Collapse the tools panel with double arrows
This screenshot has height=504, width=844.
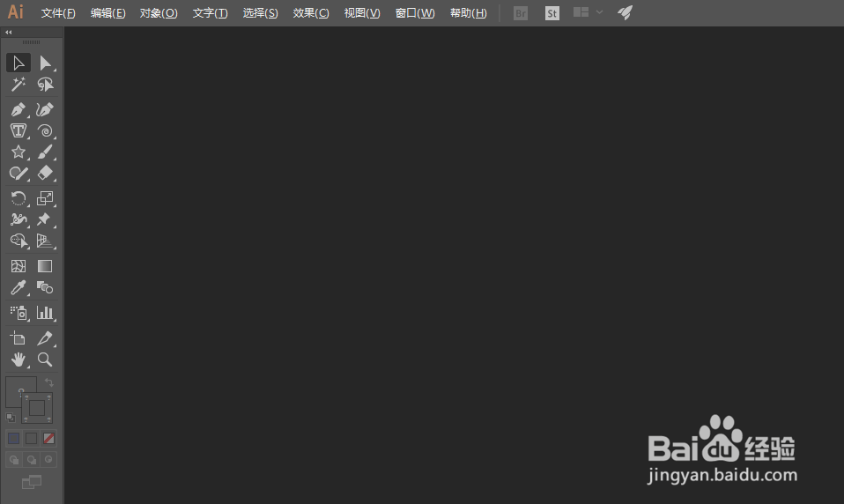click(x=9, y=33)
